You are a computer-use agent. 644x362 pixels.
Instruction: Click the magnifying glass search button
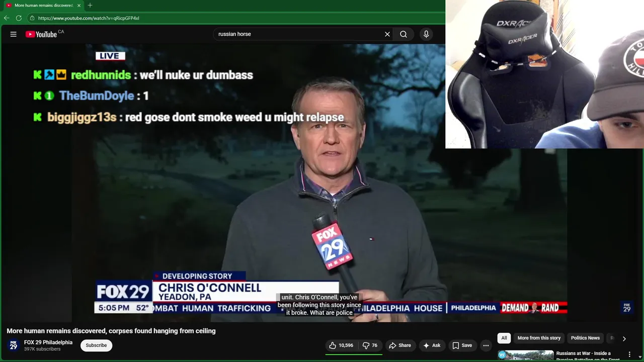pyautogui.click(x=404, y=34)
